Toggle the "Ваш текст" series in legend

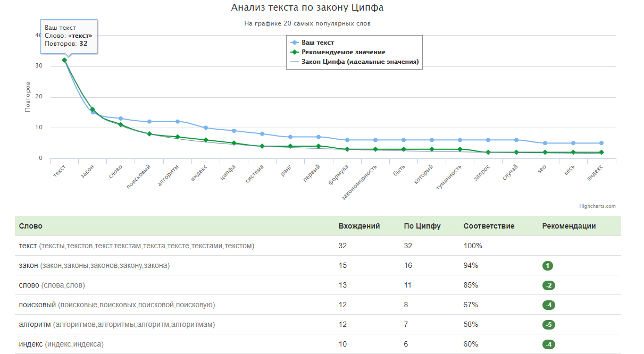click(x=317, y=43)
